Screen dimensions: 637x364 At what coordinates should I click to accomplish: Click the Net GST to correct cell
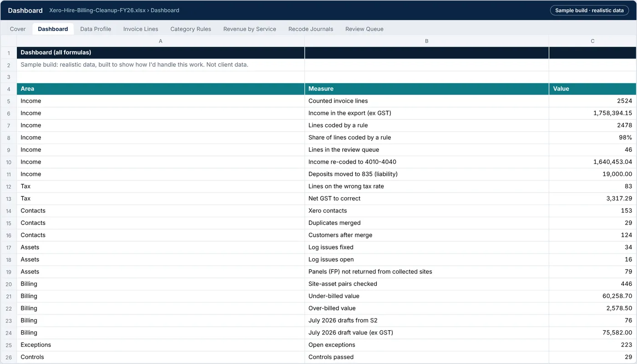[427, 199]
